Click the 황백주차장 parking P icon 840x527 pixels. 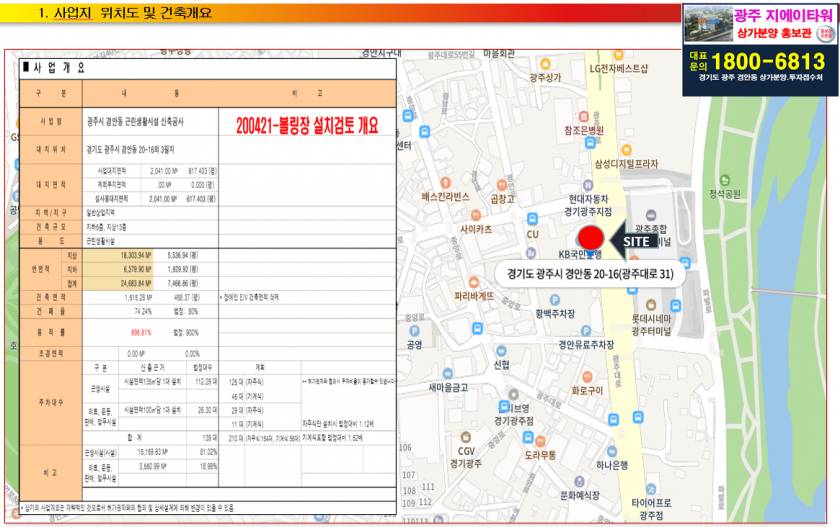(554, 300)
